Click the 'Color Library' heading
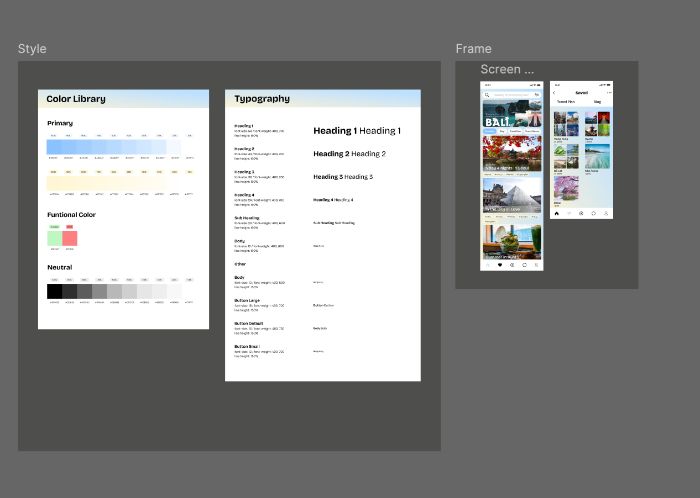The image size is (700, 498). 76,99
